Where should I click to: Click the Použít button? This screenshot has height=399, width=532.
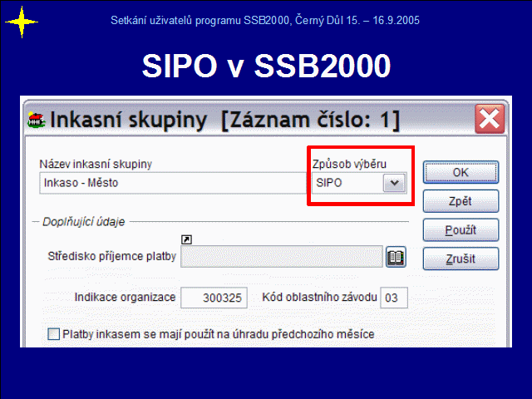[x=461, y=230]
